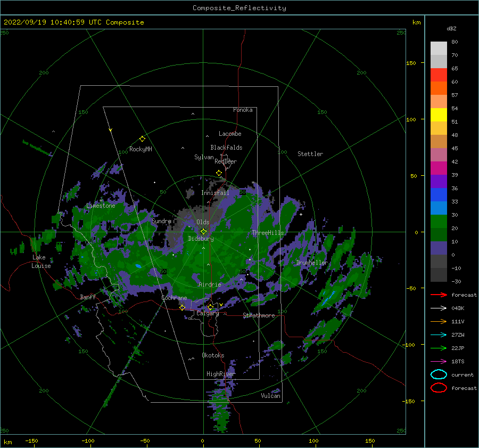Screen dimensions: 479x448
Task: Pick the orange 57-60 dBZ swatch
Action: [x=439, y=88]
